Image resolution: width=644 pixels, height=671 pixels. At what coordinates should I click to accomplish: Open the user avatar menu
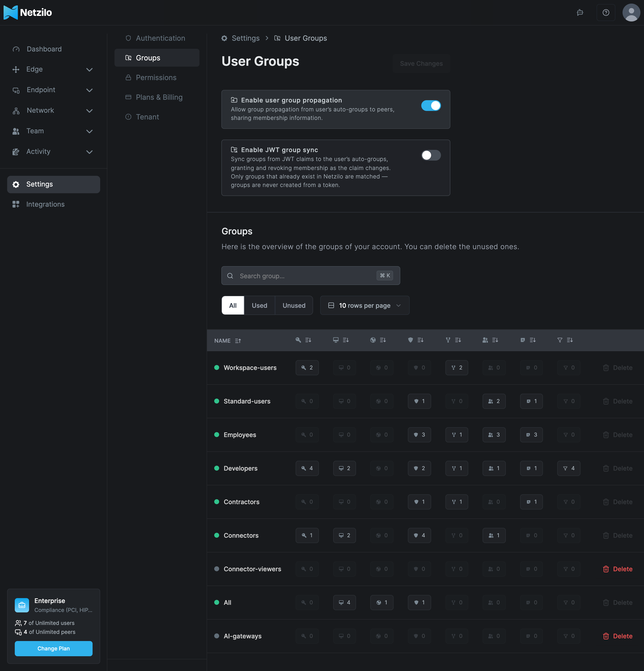point(631,13)
